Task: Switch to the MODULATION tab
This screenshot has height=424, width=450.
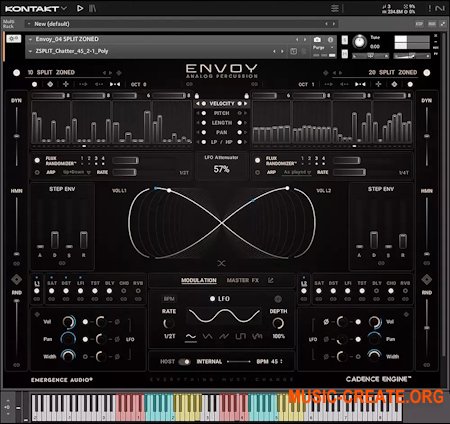Action: pos(199,280)
